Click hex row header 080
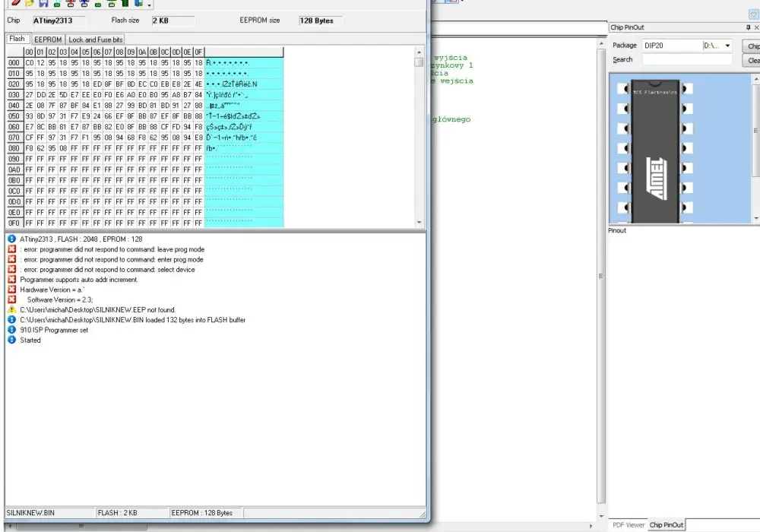This screenshot has height=532, width=760. point(14,148)
